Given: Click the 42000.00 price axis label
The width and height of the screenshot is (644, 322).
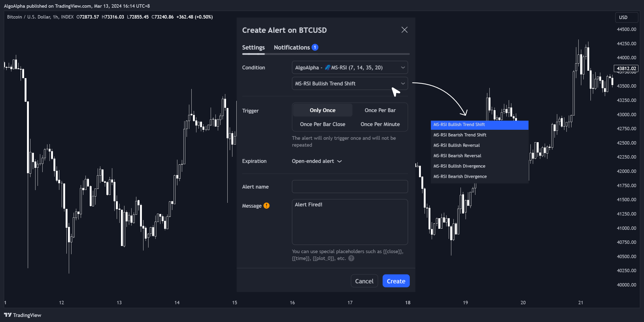Looking at the screenshot, I should point(626,171).
